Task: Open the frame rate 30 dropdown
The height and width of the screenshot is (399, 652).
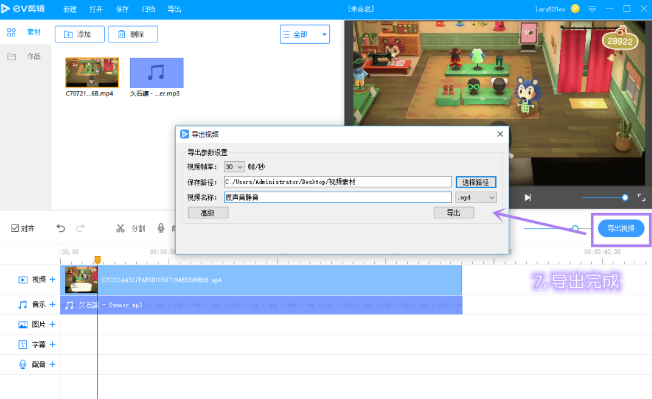Action: (x=234, y=167)
